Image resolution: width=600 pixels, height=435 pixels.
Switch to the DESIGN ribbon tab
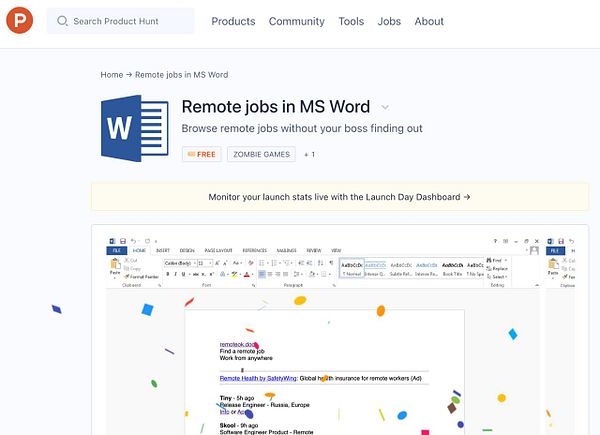187,250
